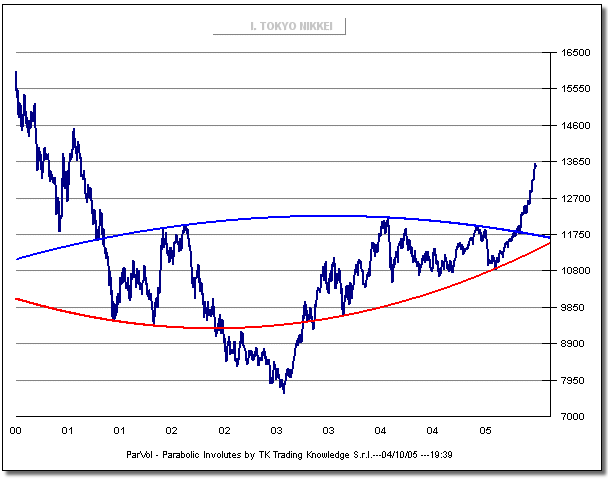Click the 8900 y-axis label
608x479 pixels.
[x=574, y=344]
